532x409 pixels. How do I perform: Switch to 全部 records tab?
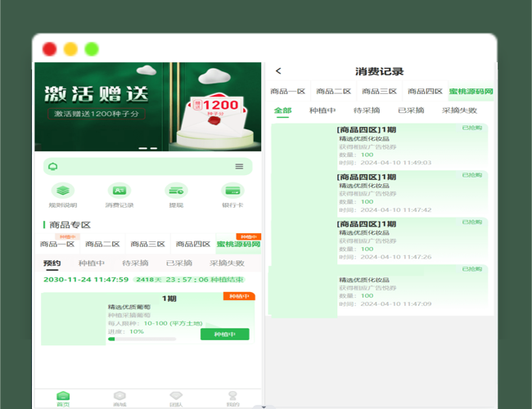[282, 110]
